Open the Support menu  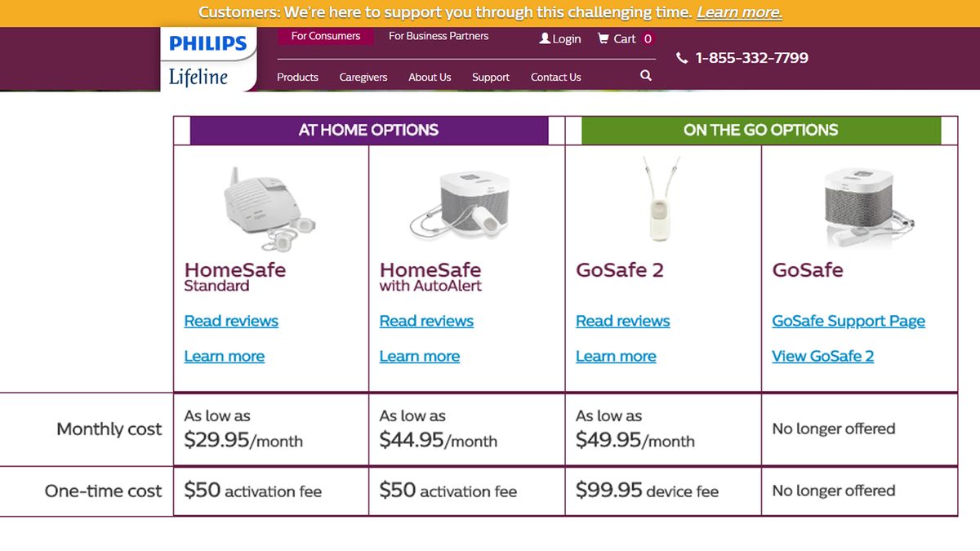pos(491,77)
